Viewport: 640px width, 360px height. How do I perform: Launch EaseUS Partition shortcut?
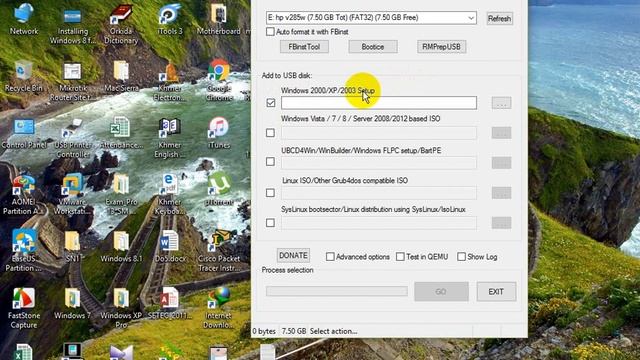click(x=23, y=251)
